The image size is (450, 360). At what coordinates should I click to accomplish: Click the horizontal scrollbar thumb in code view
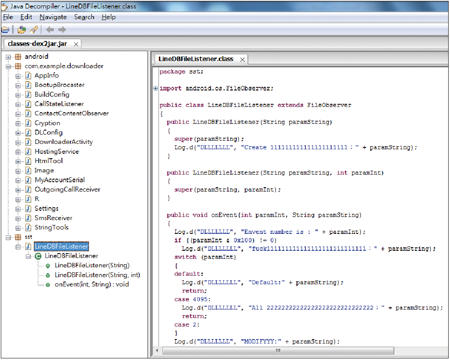click(x=278, y=351)
